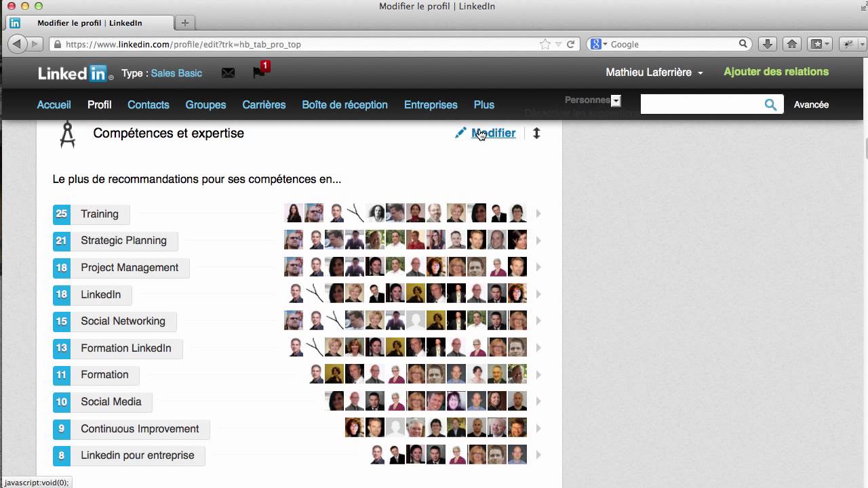The width and height of the screenshot is (868, 488).
Task: Open the Entreprises menu
Action: tap(431, 105)
